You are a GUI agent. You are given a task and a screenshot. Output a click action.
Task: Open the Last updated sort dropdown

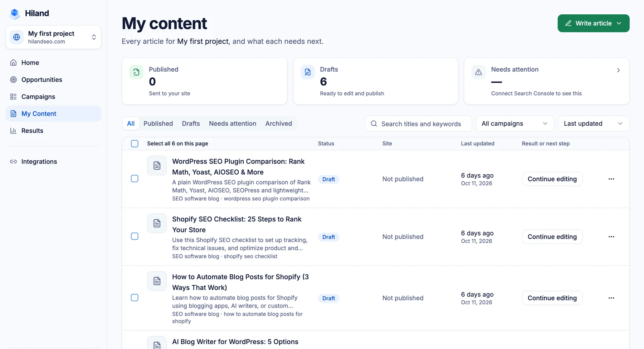click(594, 123)
